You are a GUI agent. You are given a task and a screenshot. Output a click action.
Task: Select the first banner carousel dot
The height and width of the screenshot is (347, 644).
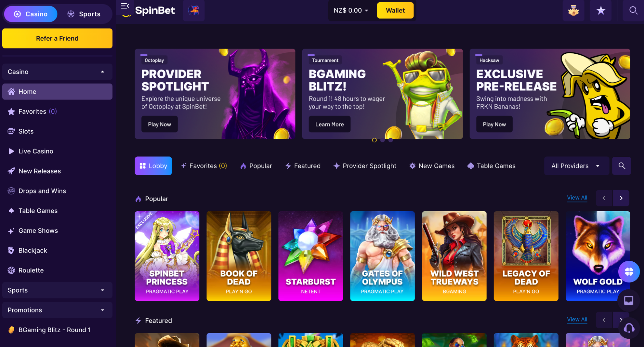[x=374, y=140]
